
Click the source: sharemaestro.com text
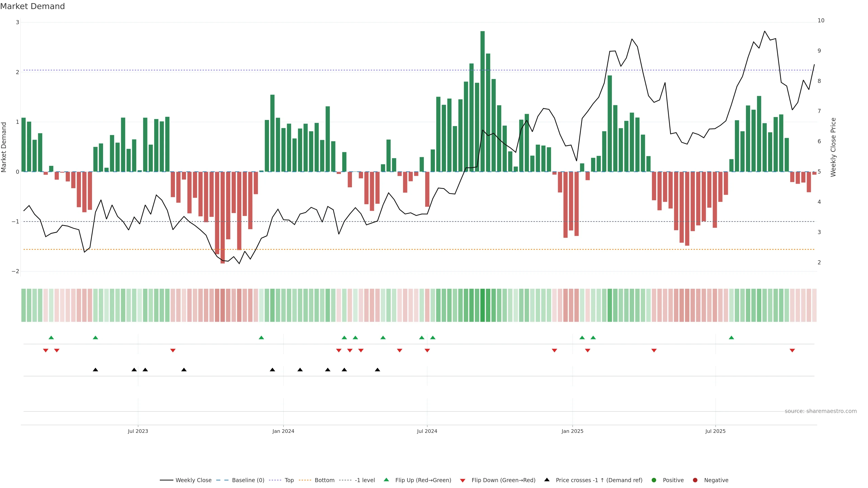(x=821, y=411)
